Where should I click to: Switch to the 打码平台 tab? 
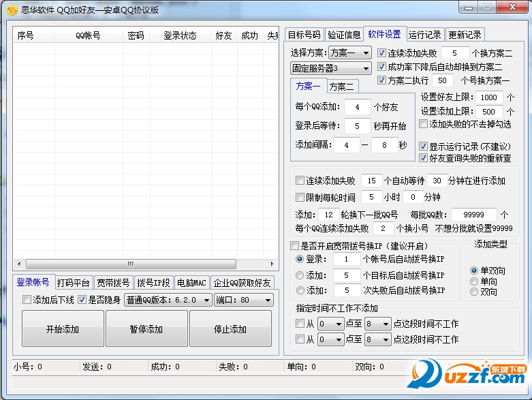[x=74, y=283]
